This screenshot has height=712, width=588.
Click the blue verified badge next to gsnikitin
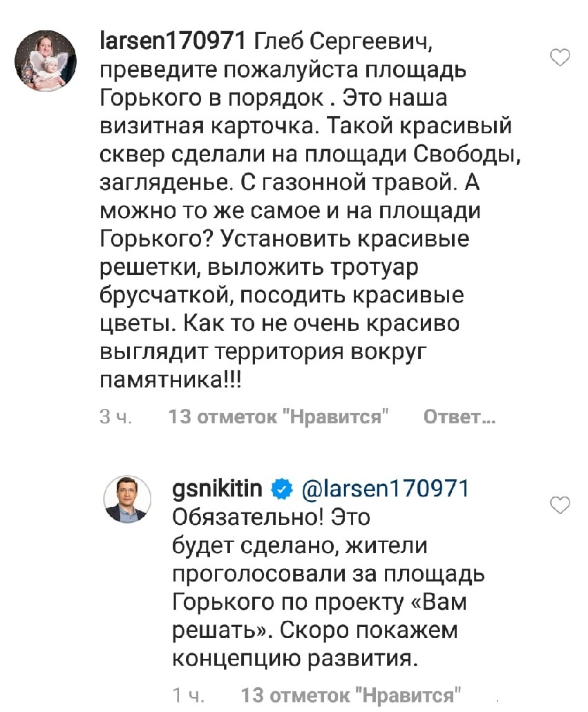click(282, 489)
